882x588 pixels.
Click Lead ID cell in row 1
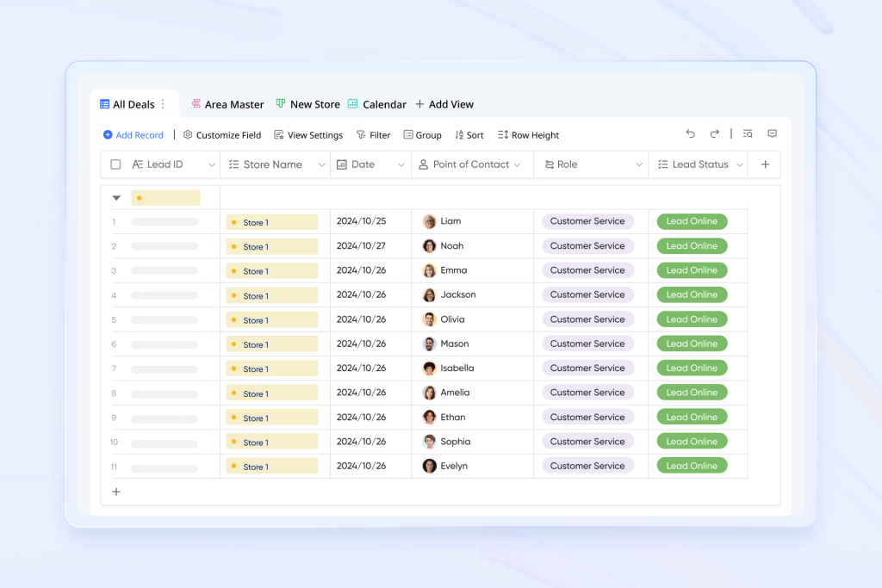[x=165, y=222]
